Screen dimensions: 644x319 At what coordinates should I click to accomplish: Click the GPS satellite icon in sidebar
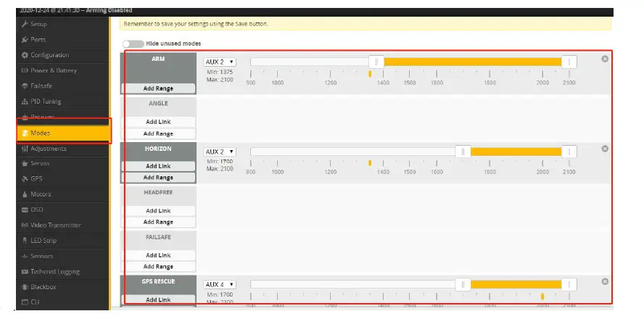(x=25, y=179)
